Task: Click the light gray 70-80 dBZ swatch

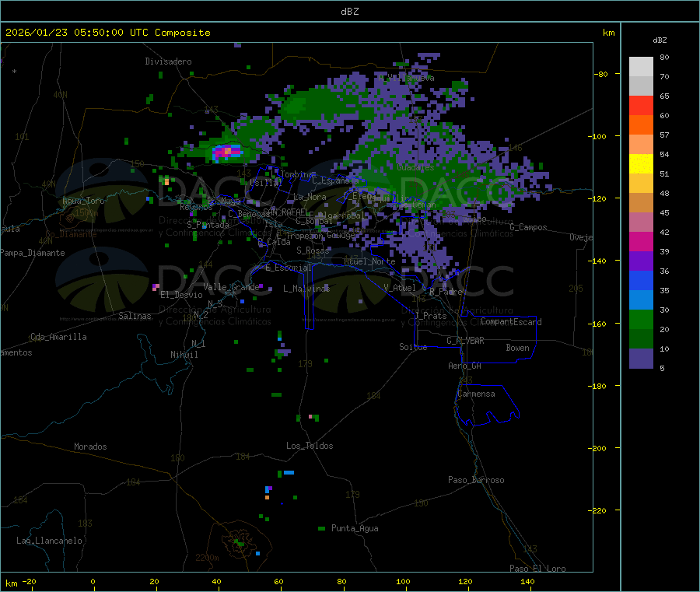Action: point(641,67)
